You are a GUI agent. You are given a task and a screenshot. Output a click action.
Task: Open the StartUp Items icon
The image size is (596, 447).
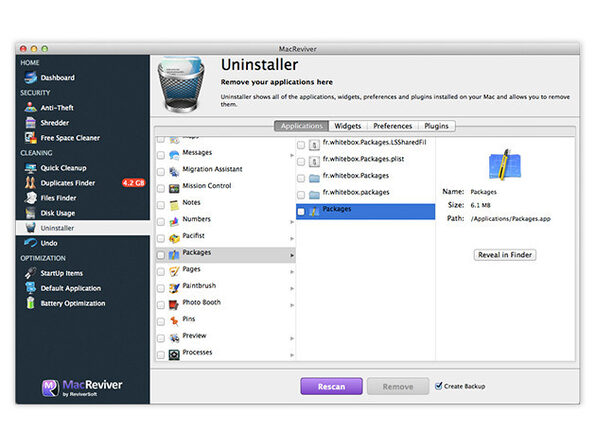(30, 273)
